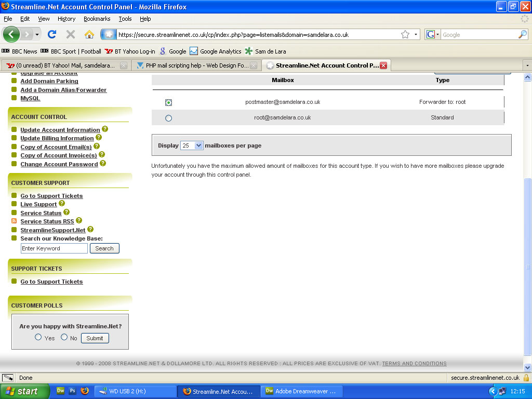Click help icon beside Service Status
Image resolution: width=532 pixels, height=399 pixels.
pos(66,212)
